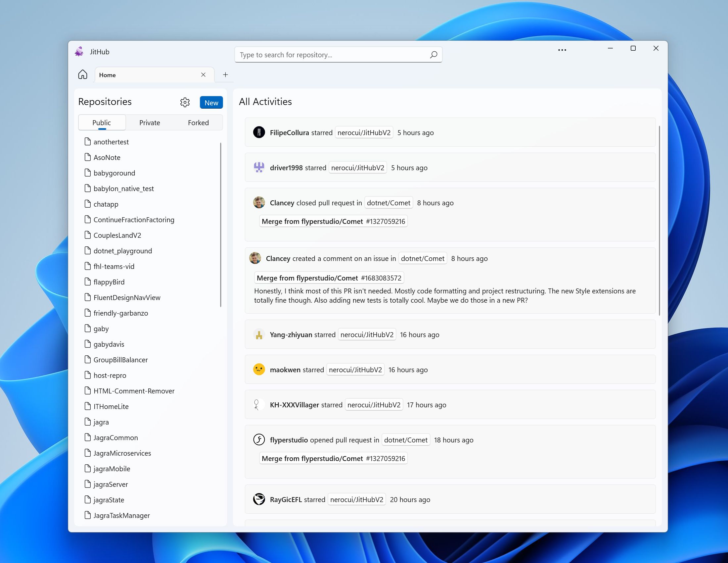Click flyperstudio's profile avatar
The image size is (728, 563).
click(259, 439)
